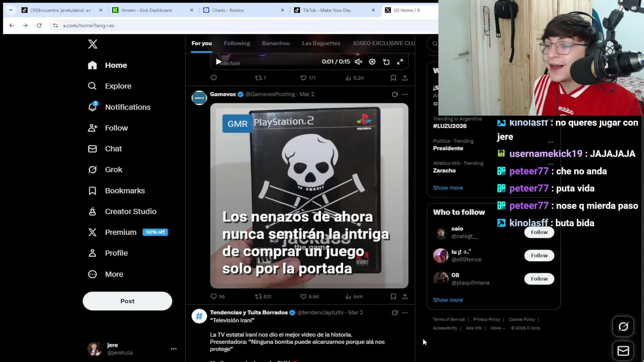This screenshot has height=362, width=644.
Task: Like the post with 171 likes
Action: [307, 78]
